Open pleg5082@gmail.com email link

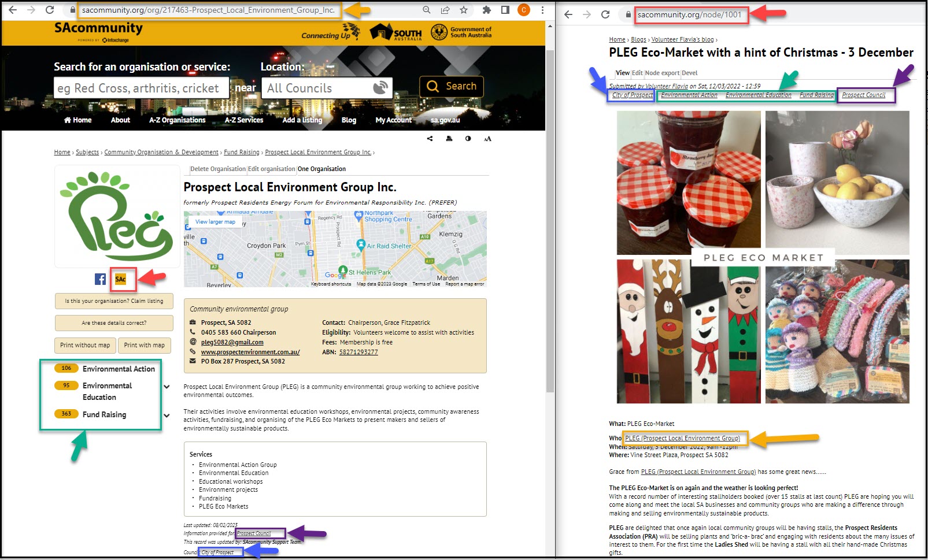point(232,342)
